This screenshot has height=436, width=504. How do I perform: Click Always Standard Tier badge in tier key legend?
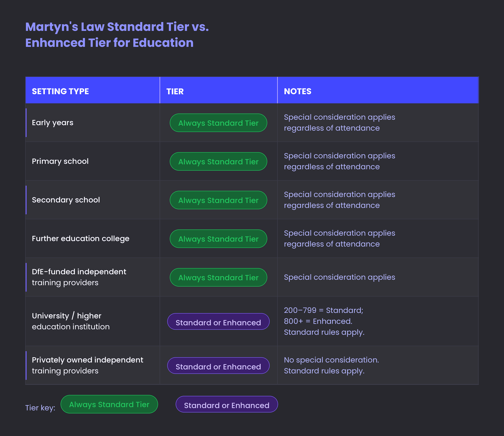[109, 404]
